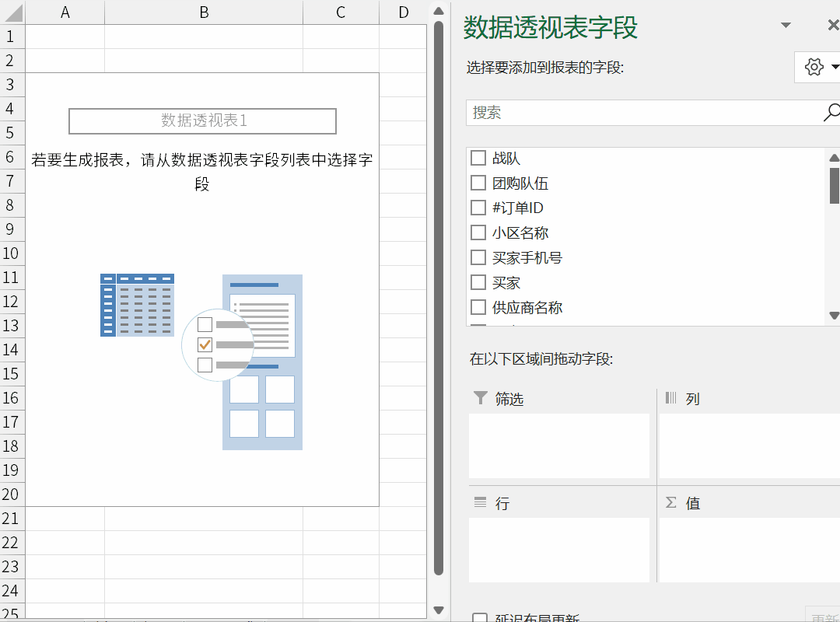The image size is (840, 622).
Task: Click the pivot table placeholder illustration
Action: (x=201, y=362)
